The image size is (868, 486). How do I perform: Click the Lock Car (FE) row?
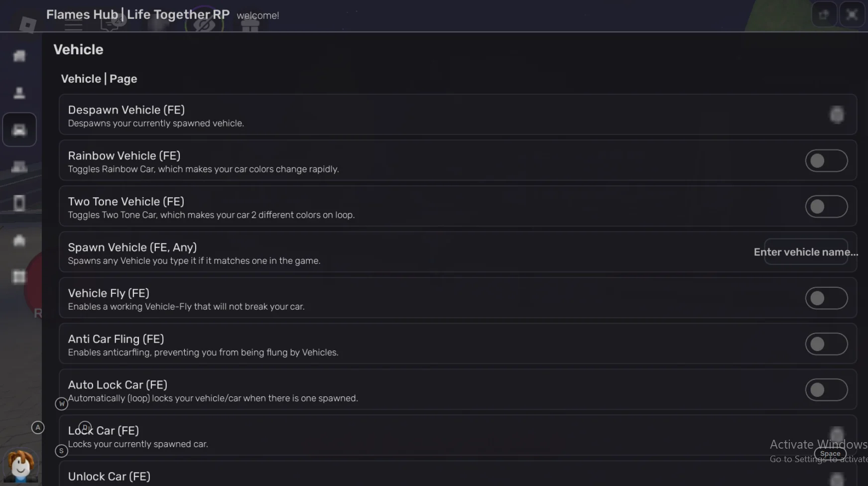point(458,435)
